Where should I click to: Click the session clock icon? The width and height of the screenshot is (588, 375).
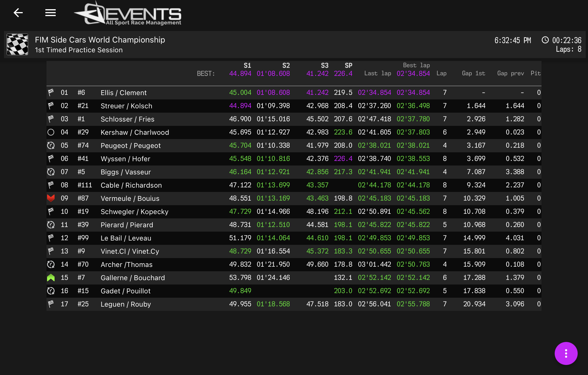click(545, 40)
